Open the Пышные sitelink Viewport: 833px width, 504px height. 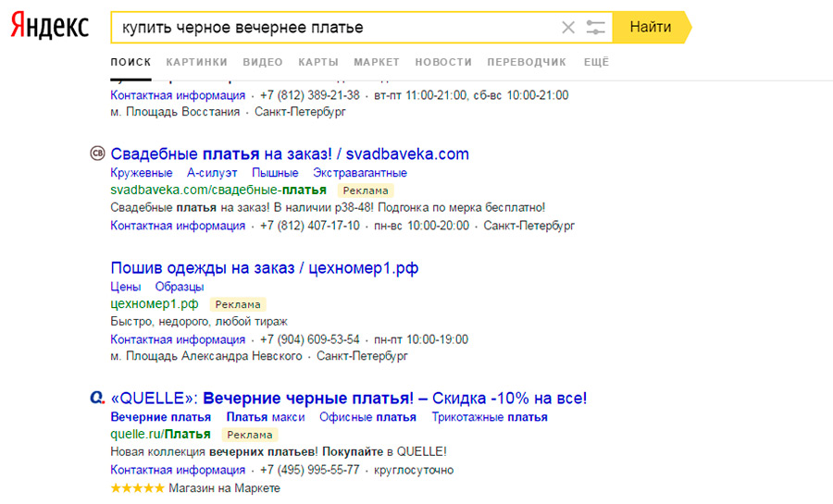tap(275, 173)
